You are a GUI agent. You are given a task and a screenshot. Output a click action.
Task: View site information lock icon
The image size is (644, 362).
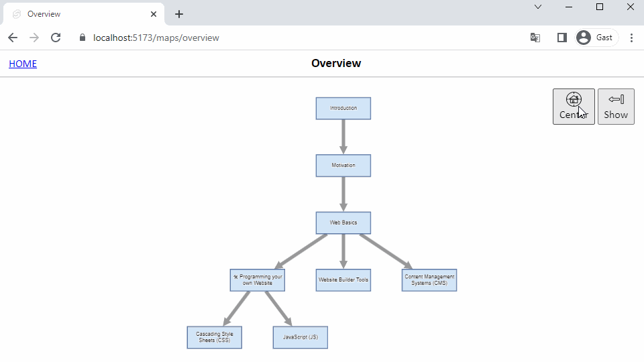(x=83, y=38)
